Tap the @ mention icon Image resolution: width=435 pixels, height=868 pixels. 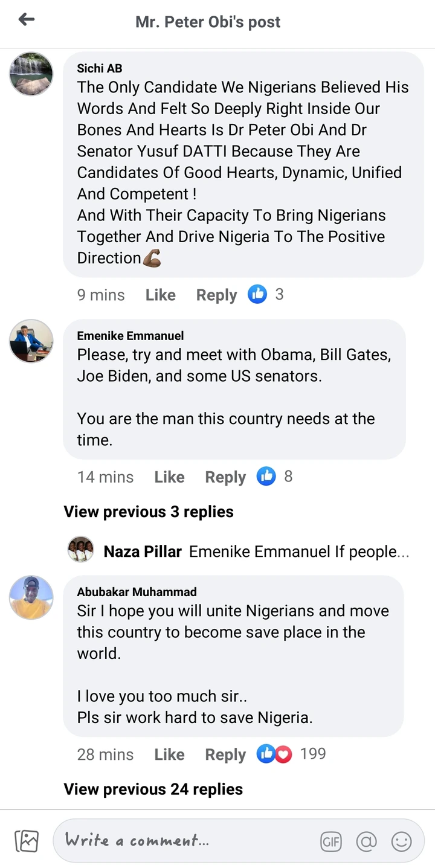point(366,841)
